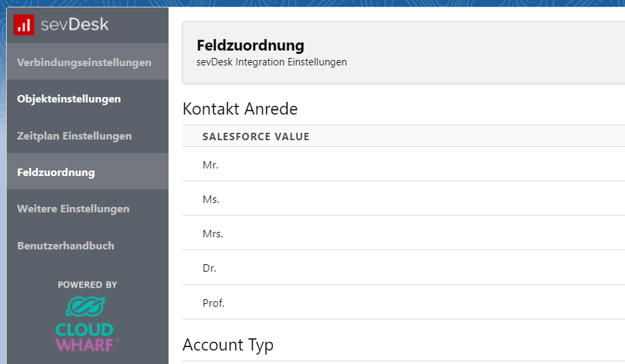The height and width of the screenshot is (364, 625).
Task: Click the Feldzuordnung page header title
Action: pyautogui.click(x=250, y=45)
